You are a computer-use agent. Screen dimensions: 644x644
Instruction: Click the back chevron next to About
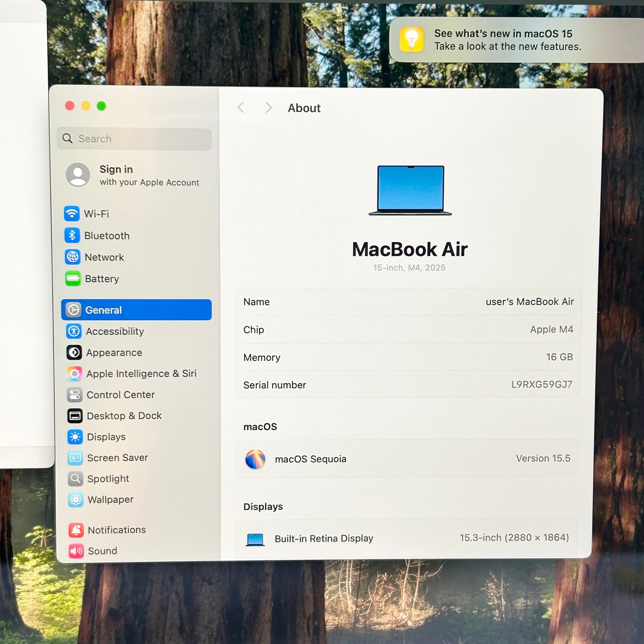241,107
